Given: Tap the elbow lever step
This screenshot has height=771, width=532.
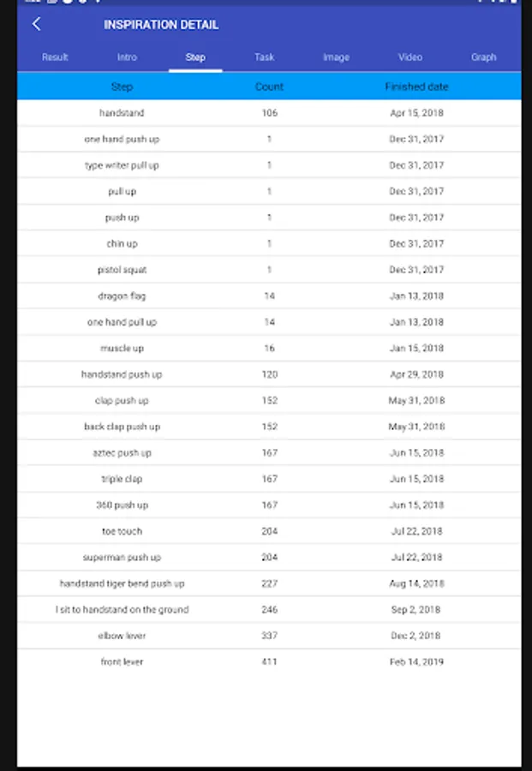Looking at the screenshot, I should [122, 636].
